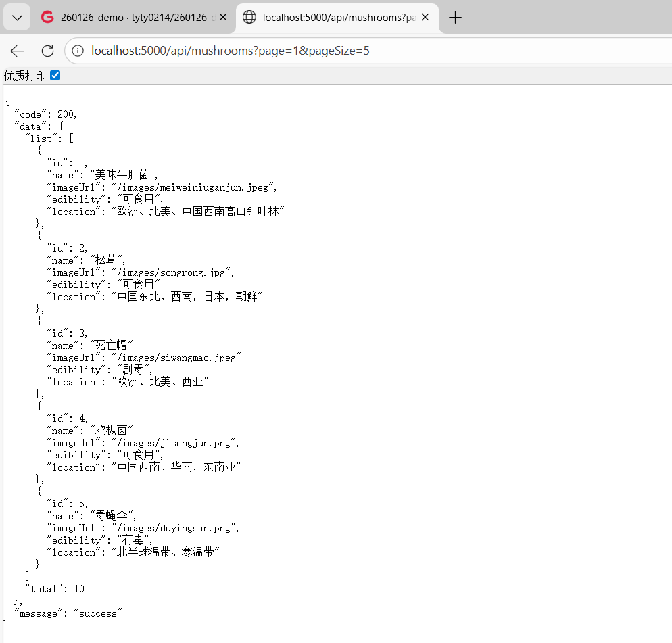Click the edibility value 有毒

(x=135, y=540)
